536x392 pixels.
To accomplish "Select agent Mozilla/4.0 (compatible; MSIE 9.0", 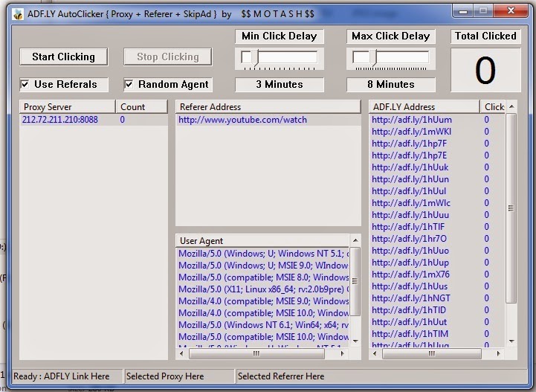I will [x=263, y=301].
